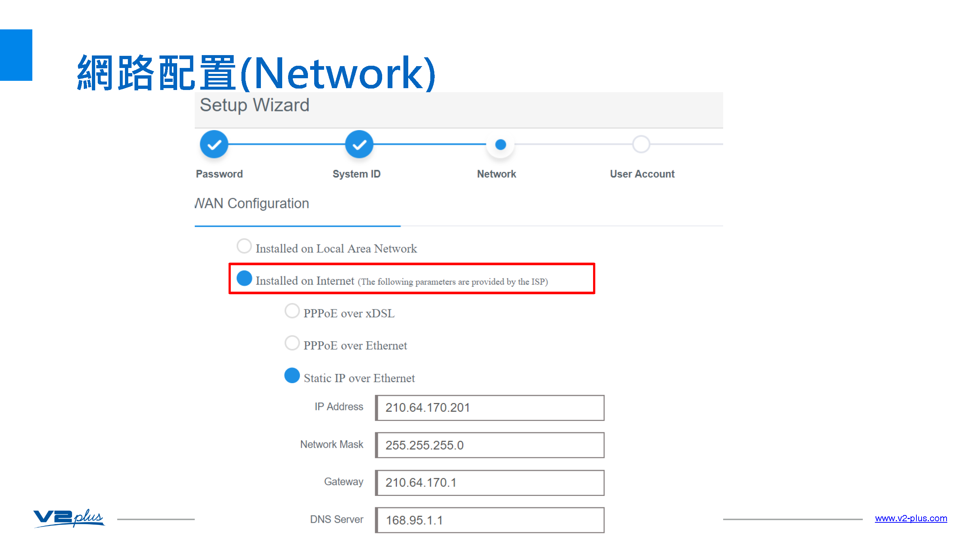Click the Password step label
Screen dimensions: 980x551
[x=219, y=174]
